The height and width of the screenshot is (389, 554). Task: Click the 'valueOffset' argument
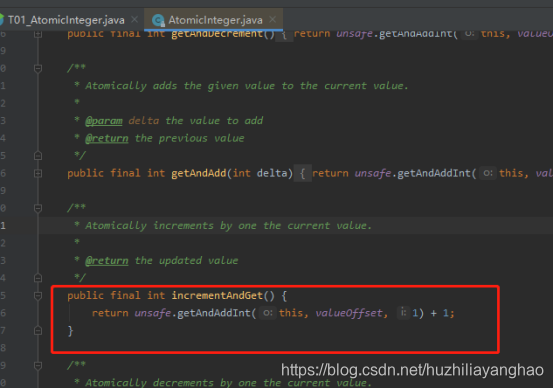pos(349,313)
